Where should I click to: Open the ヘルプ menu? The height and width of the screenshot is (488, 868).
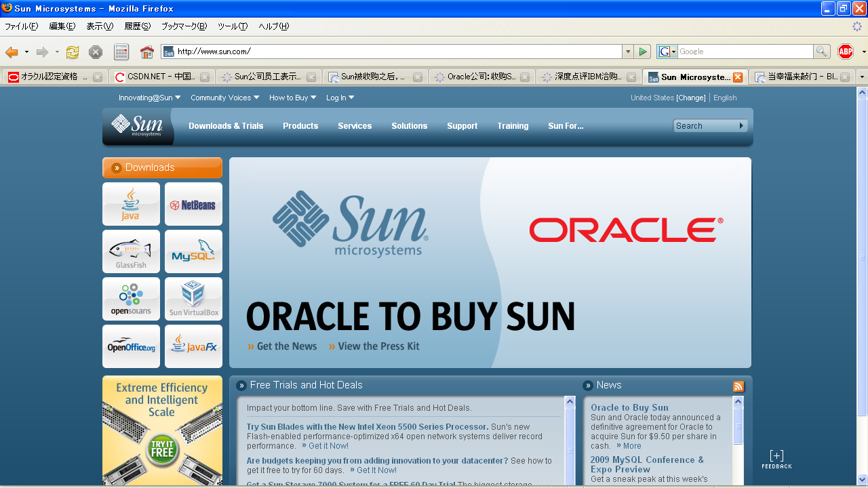pyautogui.click(x=273, y=26)
